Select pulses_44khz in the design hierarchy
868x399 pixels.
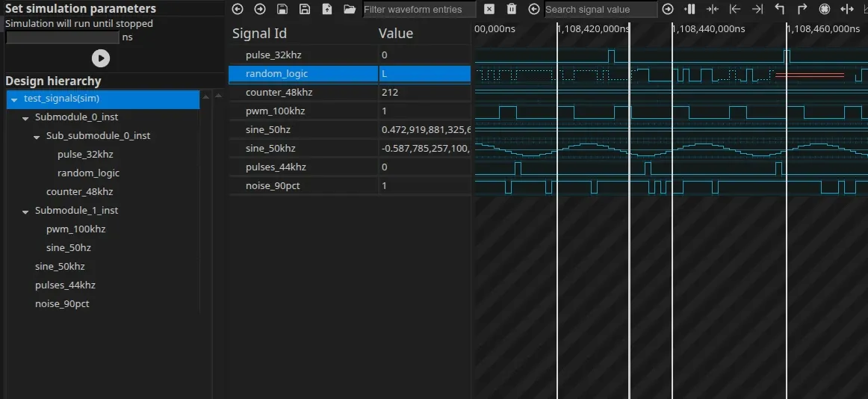coord(65,285)
